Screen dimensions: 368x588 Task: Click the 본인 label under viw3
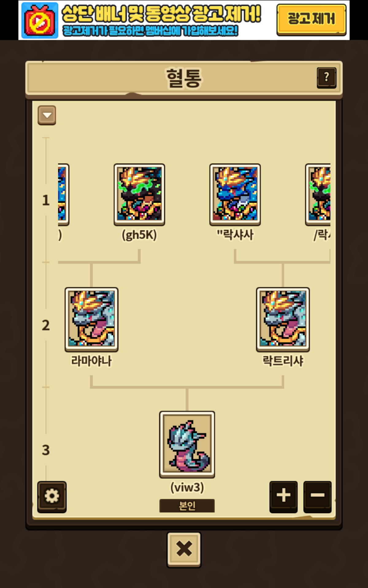pyautogui.click(x=187, y=506)
